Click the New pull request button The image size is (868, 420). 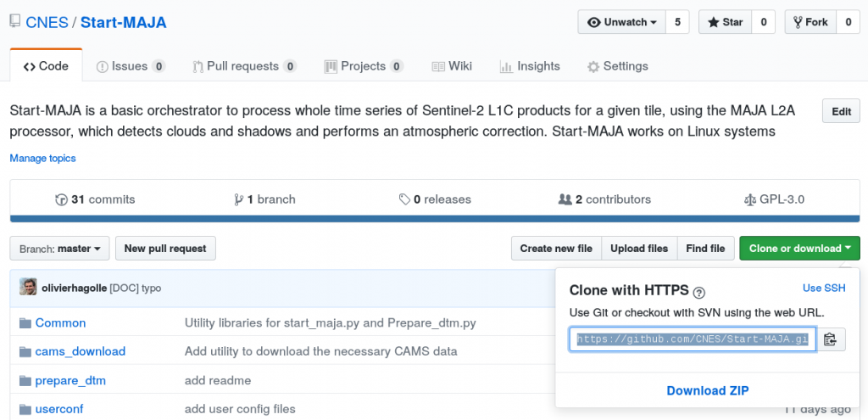click(x=165, y=249)
